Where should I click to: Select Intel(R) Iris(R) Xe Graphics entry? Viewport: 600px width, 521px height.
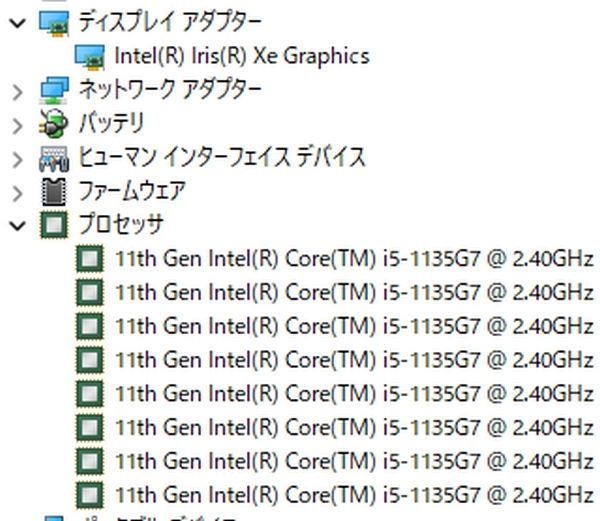242,56
